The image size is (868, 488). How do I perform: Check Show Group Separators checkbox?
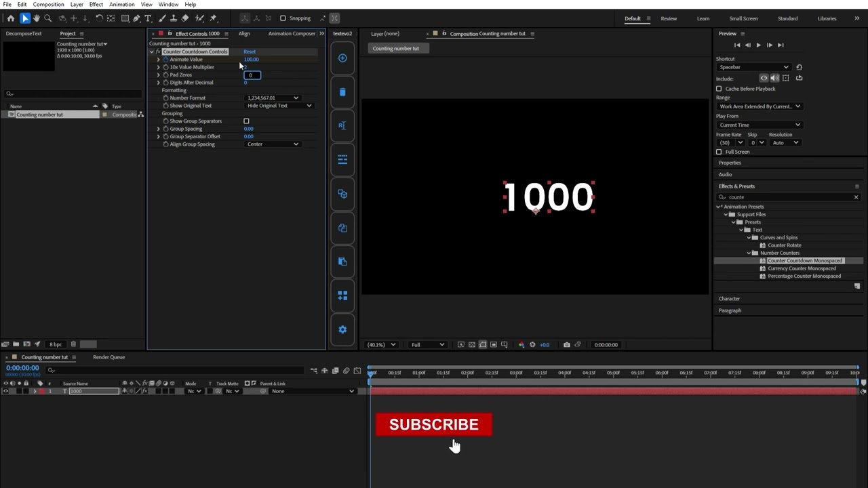coord(246,121)
